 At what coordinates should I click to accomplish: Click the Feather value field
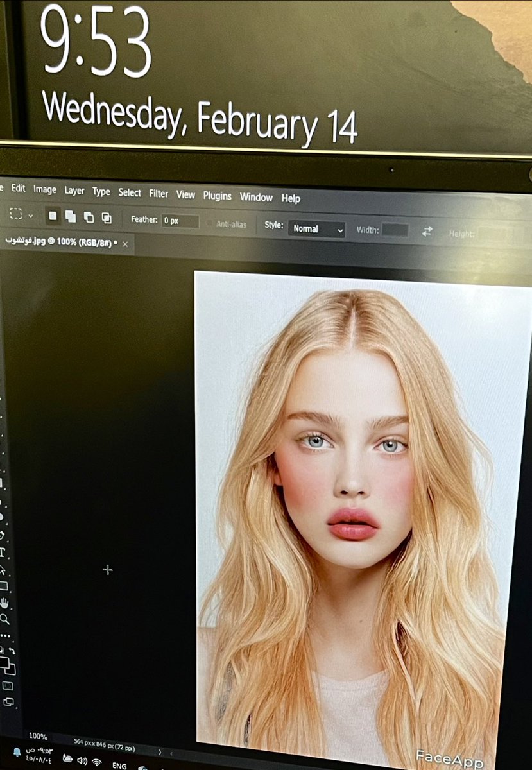179,221
